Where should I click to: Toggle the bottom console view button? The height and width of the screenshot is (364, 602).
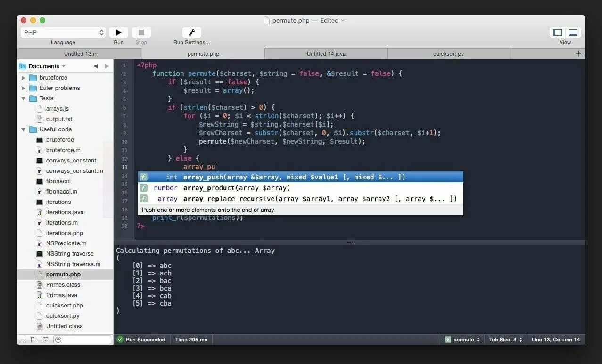point(573,32)
